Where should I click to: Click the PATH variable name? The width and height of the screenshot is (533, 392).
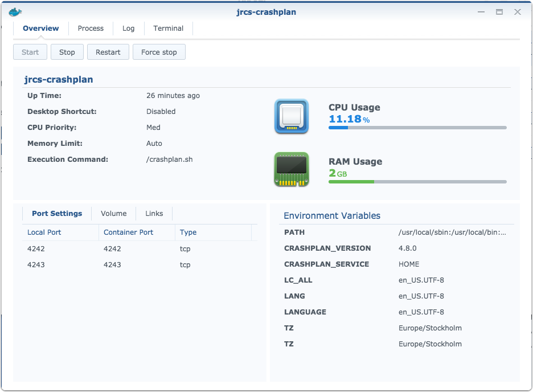(294, 232)
